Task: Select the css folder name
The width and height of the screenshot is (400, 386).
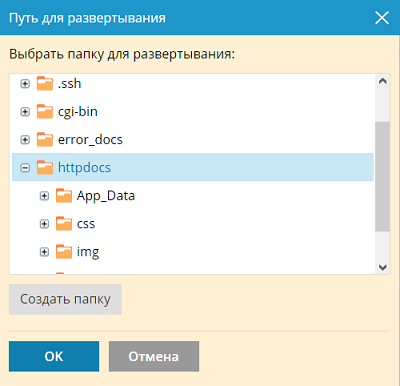Action: [86, 224]
